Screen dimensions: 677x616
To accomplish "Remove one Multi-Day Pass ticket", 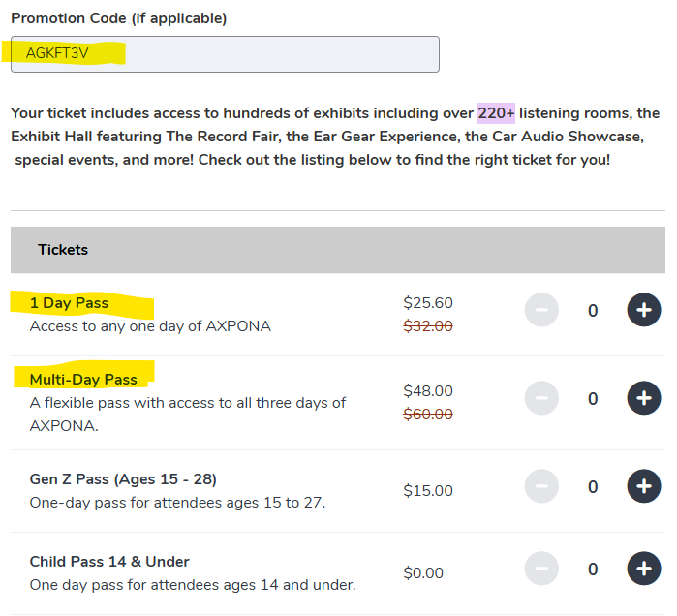I will click(x=541, y=398).
